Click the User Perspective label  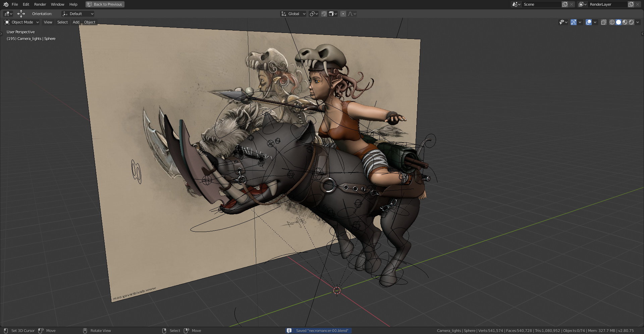click(x=20, y=32)
